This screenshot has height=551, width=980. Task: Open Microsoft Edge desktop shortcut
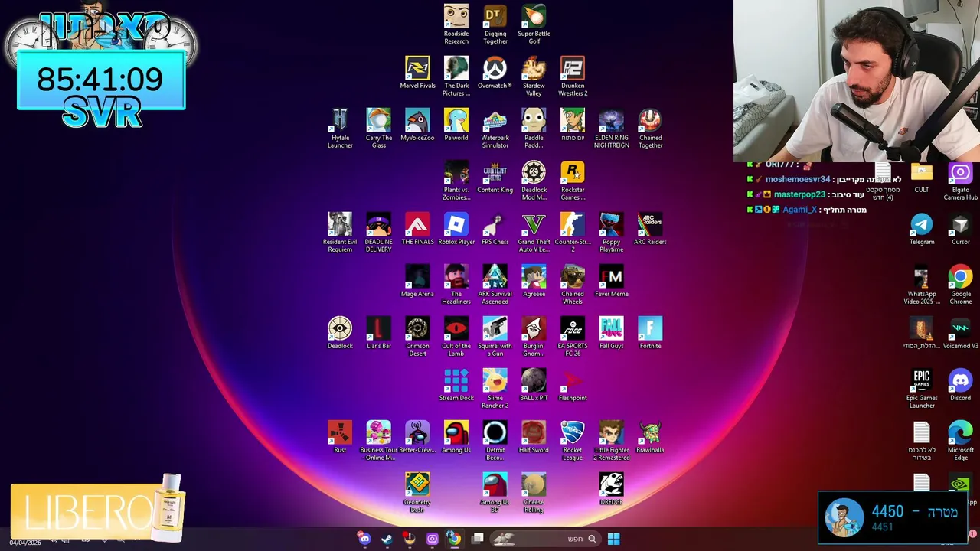[x=961, y=441]
